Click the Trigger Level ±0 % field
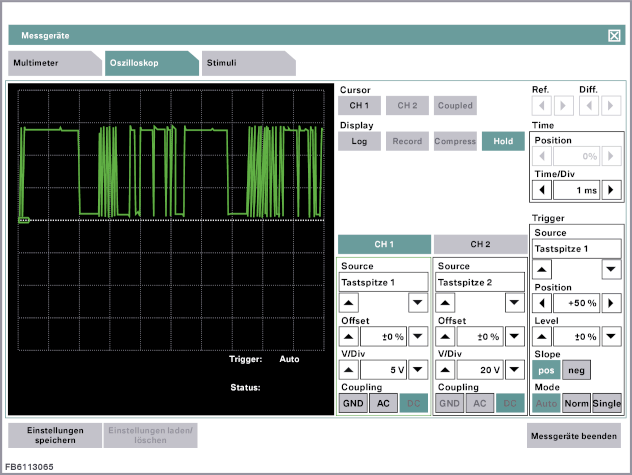 (576, 337)
